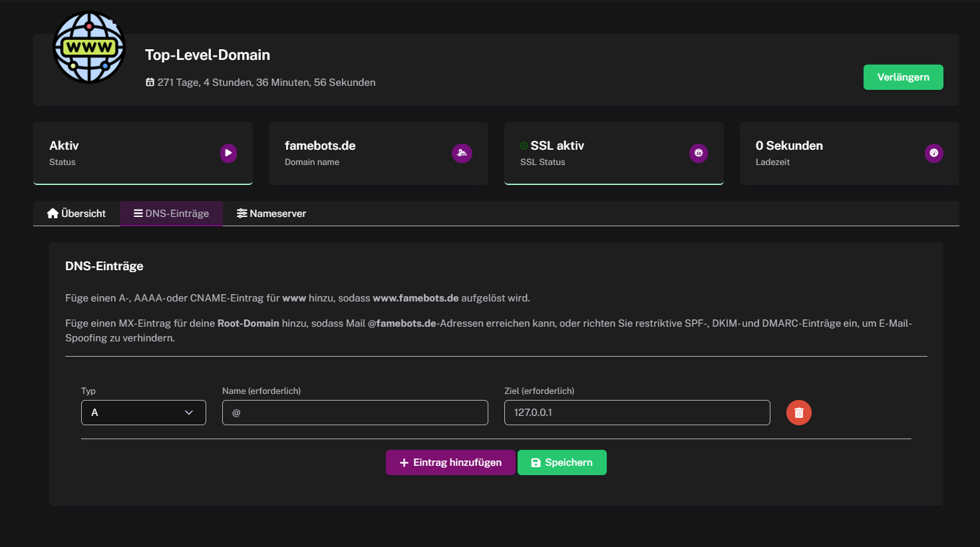Click the gauge icon in Ladezeit card
This screenshot has height=547, width=980.
click(933, 153)
